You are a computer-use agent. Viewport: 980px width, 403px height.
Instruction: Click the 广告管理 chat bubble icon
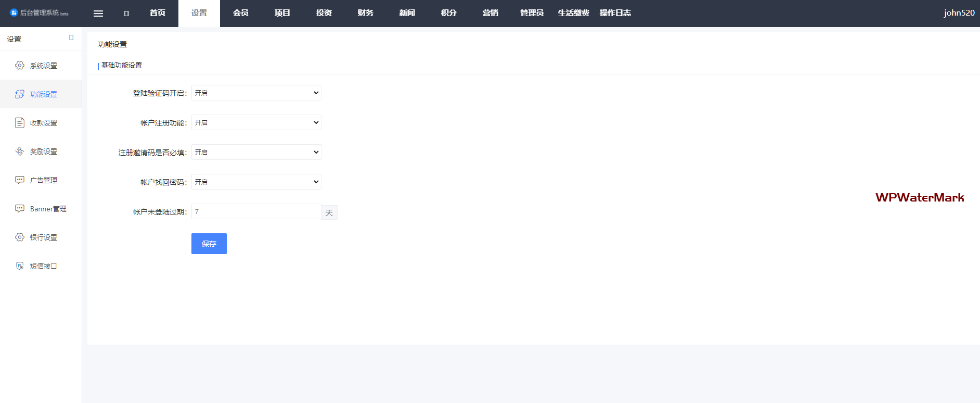point(20,180)
